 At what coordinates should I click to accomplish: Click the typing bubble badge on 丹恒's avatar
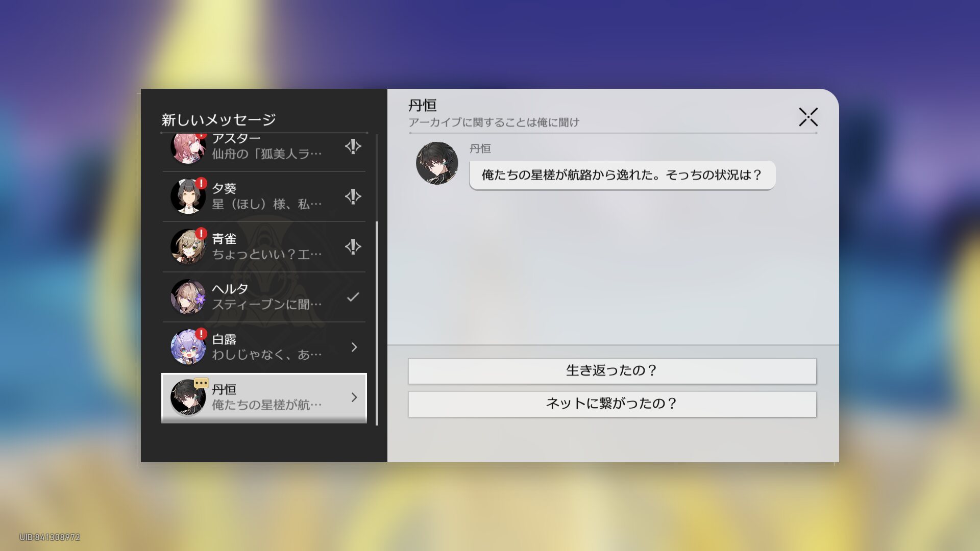(201, 383)
